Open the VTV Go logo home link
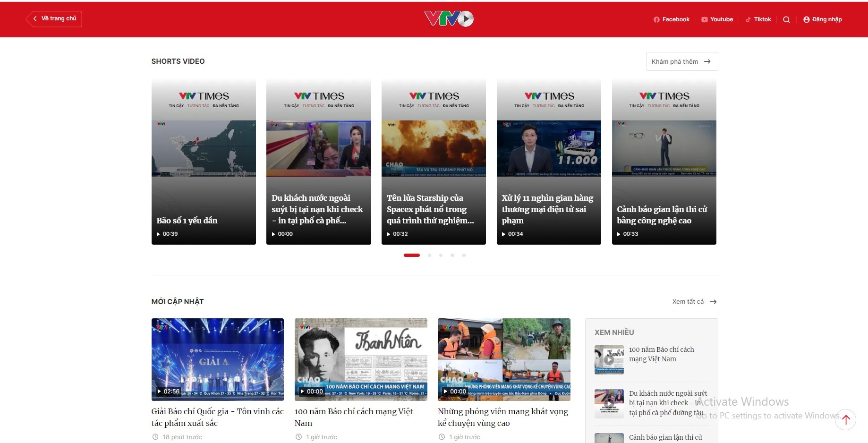This screenshot has width=868, height=443. point(449,19)
